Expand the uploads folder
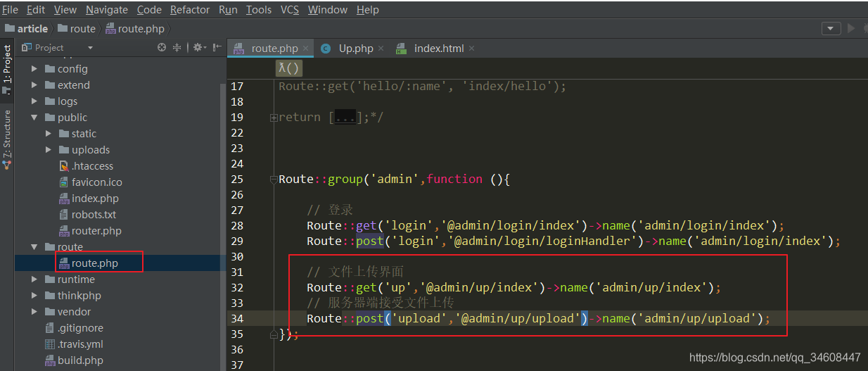This screenshot has width=868, height=371. click(48, 150)
